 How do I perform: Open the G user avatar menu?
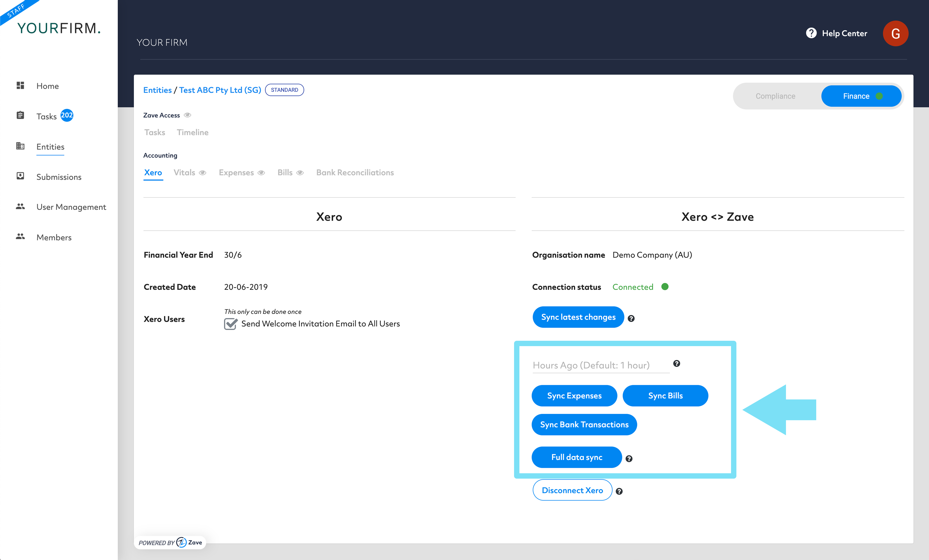click(x=896, y=33)
